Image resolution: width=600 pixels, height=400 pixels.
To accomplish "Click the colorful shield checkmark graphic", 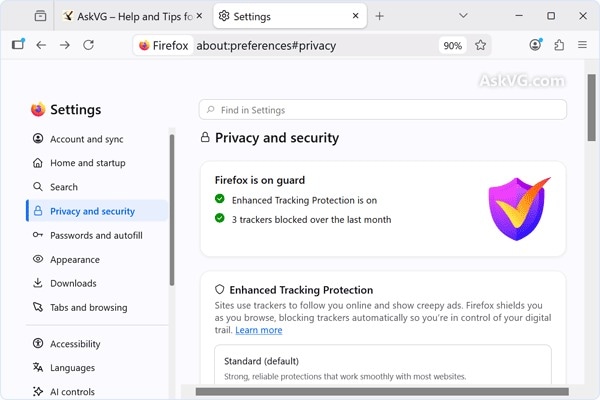I will pyautogui.click(x=518, y=209).
